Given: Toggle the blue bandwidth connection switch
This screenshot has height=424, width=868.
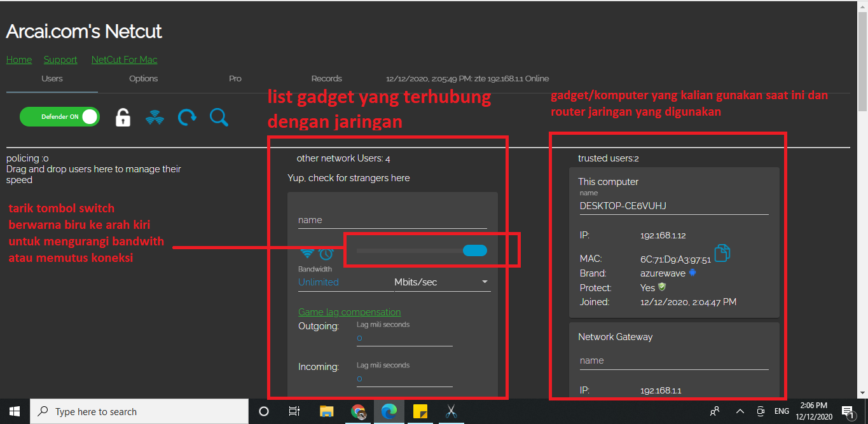Looking at the screenshot, I should (475, 250).
